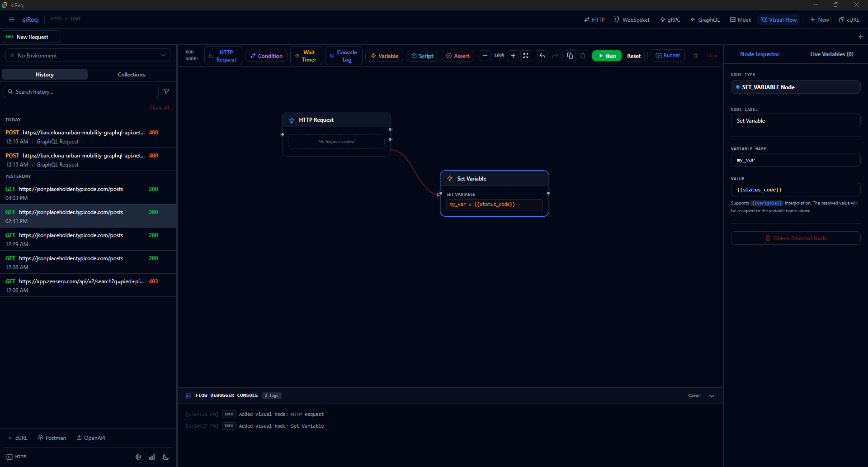
Task: Open the Mock server tab
Action: point(741,19)
